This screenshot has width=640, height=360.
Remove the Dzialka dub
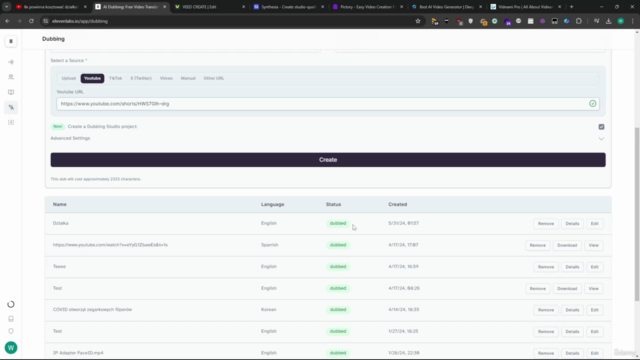(x=546, y=224)
